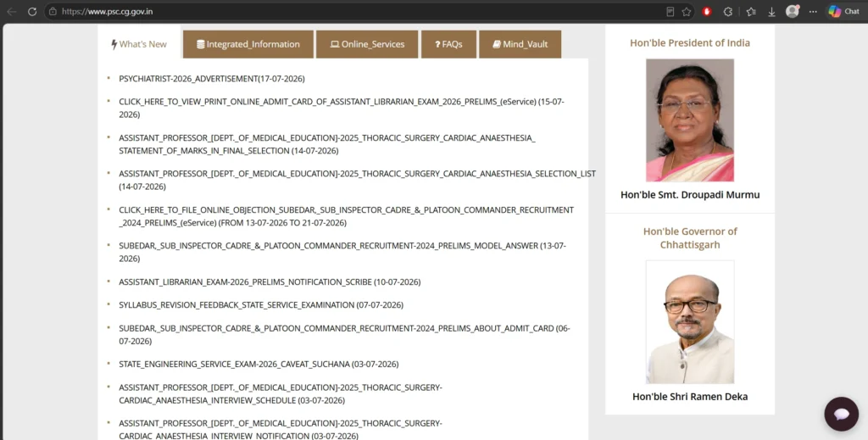The height and width of the screenshot is (440, 868).
Task: Click the browser back arrow
Action: point(12,11)
